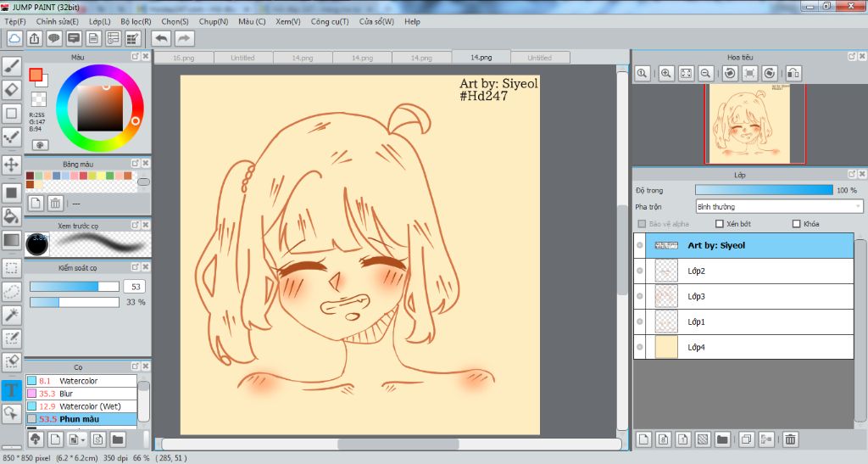Image resolution: width=868 pixels, height=464 pixels.
Task: Select the rectangular Selection tool
Action: (x=12, y=269)
